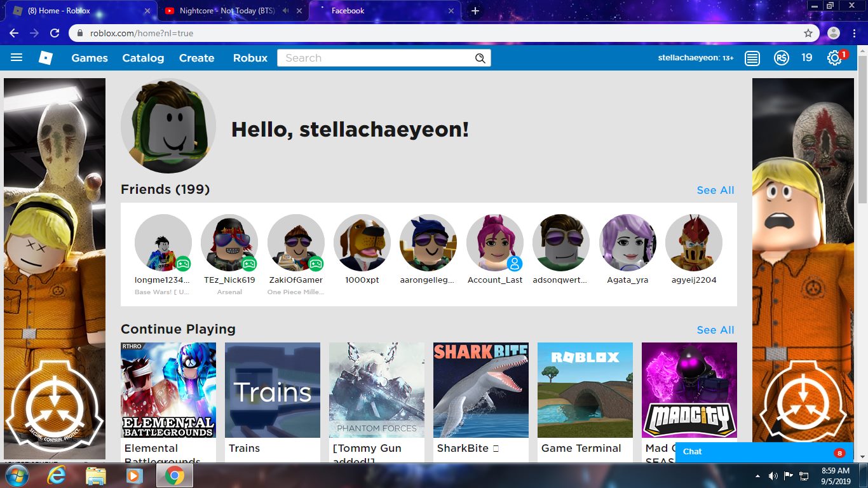Open the SharkBite game thumbnail
The image size is (868, 488).
(x=481, y=390)
